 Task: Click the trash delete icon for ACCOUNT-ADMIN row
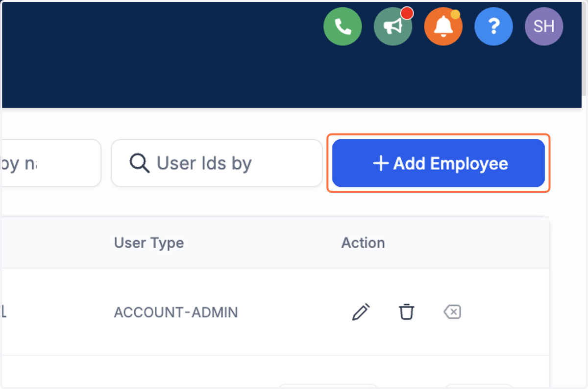pos(406,312)
